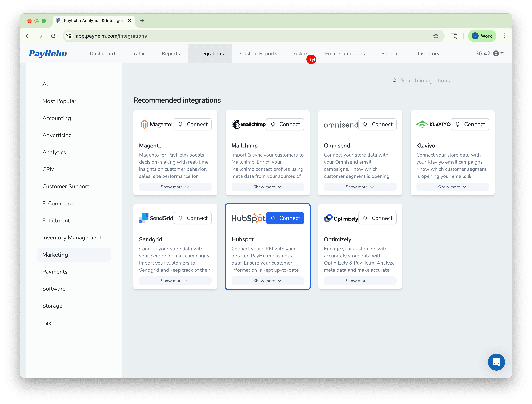Click the Search integrations input field
Image resolution: width=532 pixels, height=404 pixels.
[445, 80]
